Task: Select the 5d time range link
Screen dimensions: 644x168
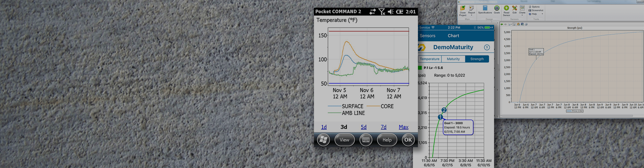Action: click(x=364, y=127)
